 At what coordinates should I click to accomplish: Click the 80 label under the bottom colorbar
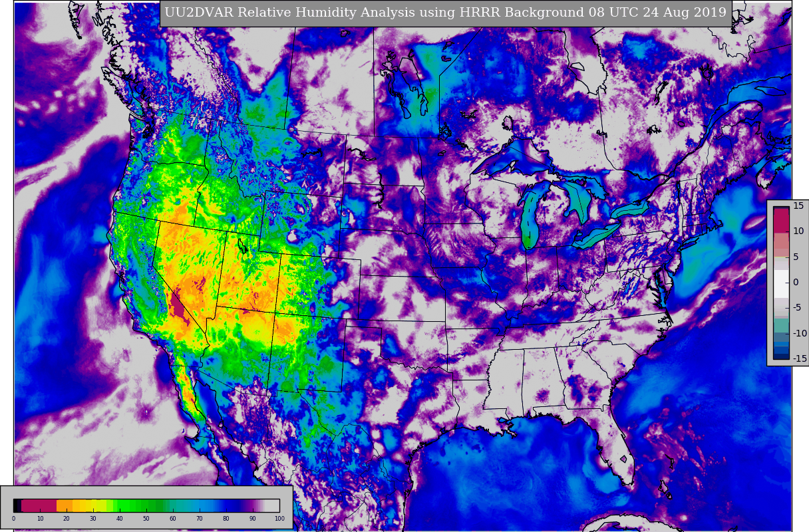click(x=226, y=518)
